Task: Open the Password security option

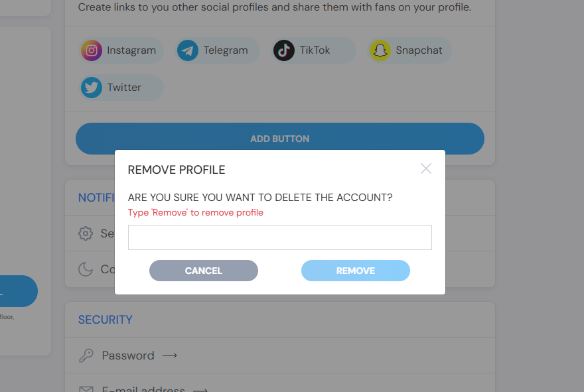Action: [x=128, y=356]
